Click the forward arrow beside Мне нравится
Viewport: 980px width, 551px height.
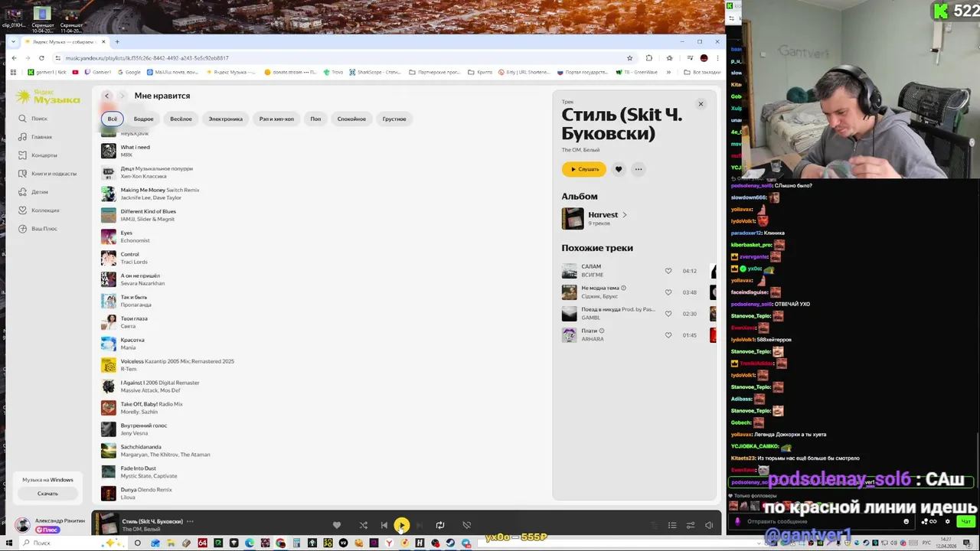[121, 96]
